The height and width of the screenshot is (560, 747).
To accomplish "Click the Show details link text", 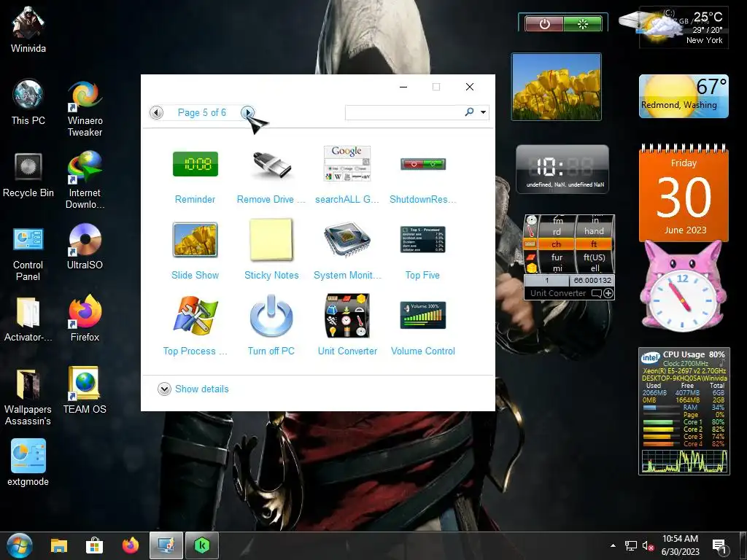I will (202, 389).
